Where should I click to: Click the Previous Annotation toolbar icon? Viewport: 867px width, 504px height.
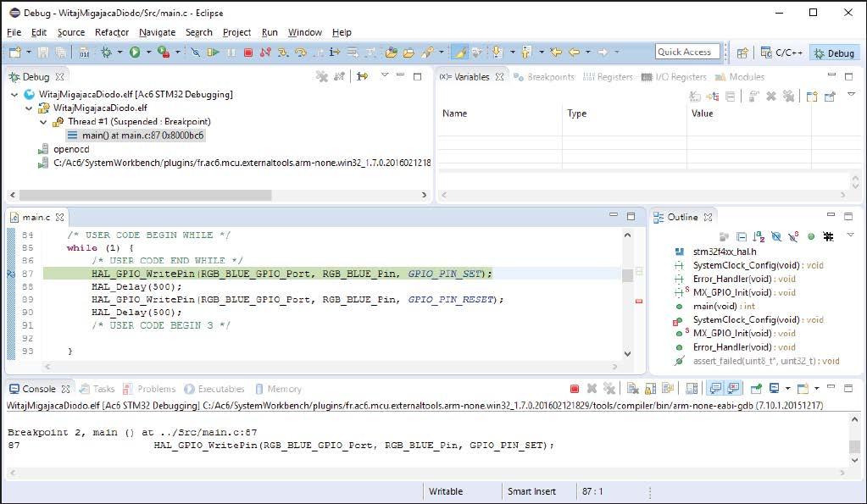tap(526, 53)
